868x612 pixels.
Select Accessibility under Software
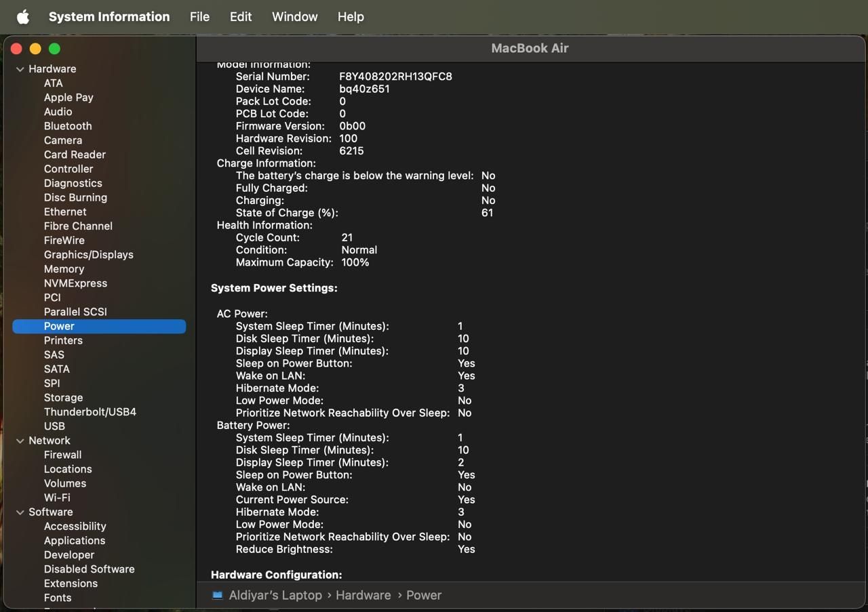tap(75, 526)
